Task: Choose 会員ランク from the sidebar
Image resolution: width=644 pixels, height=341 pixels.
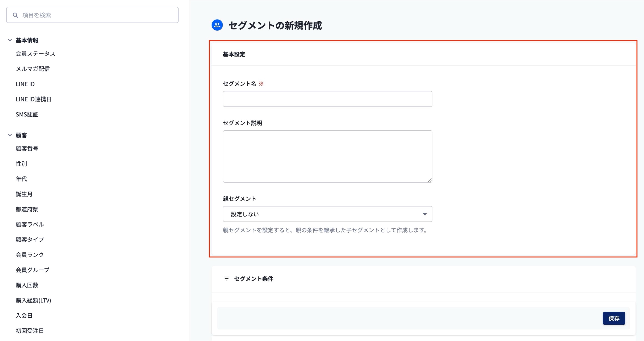Action: pos(30,255)
